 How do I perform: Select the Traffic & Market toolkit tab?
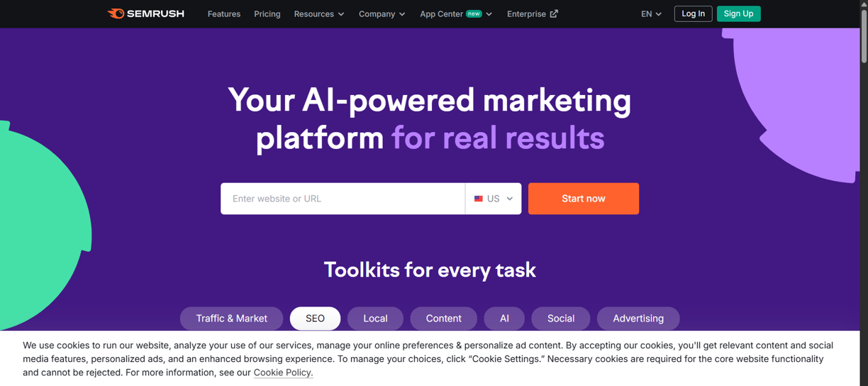pyautogui.click(x=232, y=319)
